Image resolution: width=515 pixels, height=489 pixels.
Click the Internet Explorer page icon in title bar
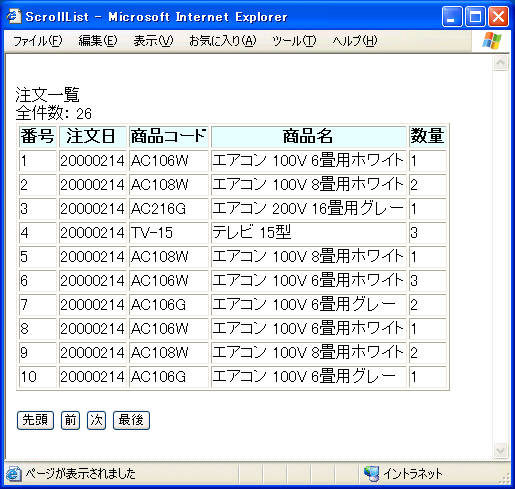pos(14,16)
